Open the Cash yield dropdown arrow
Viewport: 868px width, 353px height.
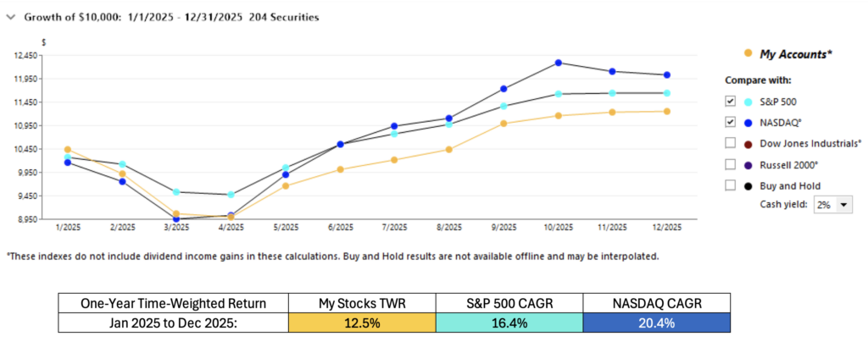coord(843,205)
